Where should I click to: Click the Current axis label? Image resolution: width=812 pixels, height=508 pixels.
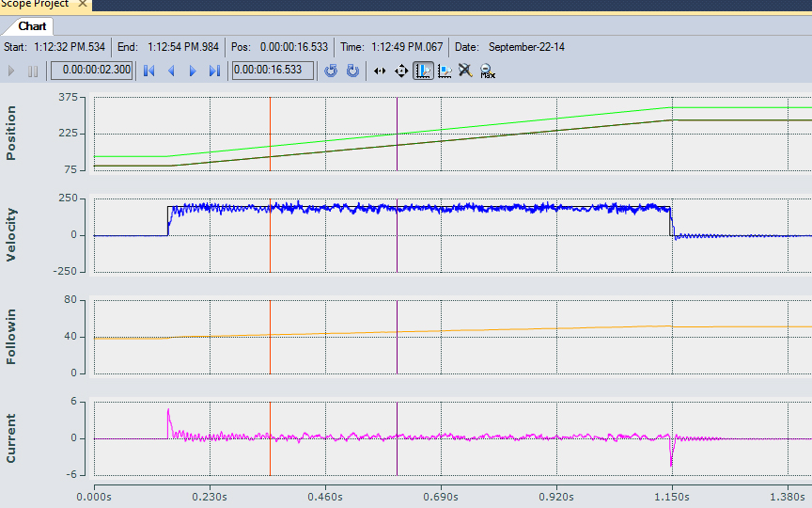tap(11, 438)
